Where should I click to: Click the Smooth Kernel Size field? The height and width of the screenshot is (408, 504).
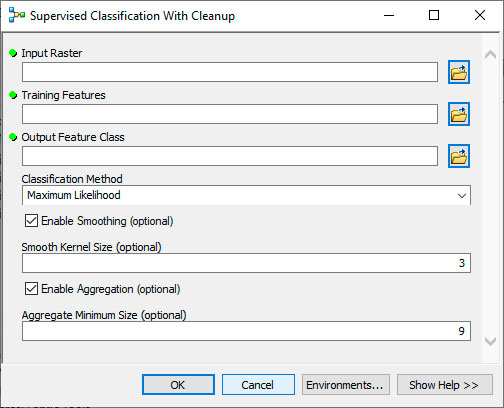click(x=246, y=263)
